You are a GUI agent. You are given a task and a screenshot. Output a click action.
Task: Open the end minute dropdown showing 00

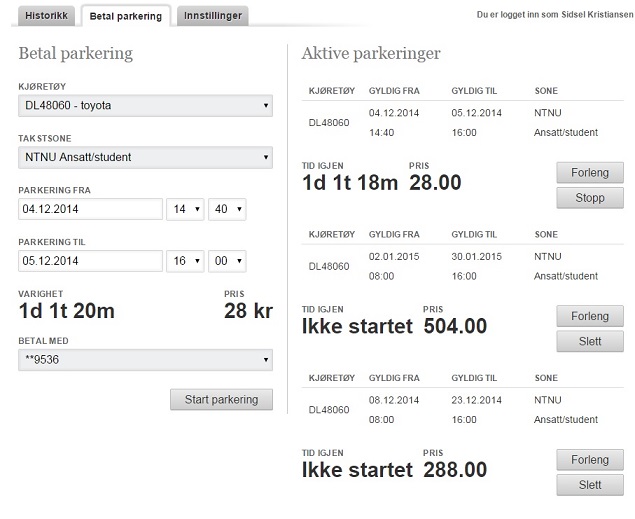(x=227, y=261)
